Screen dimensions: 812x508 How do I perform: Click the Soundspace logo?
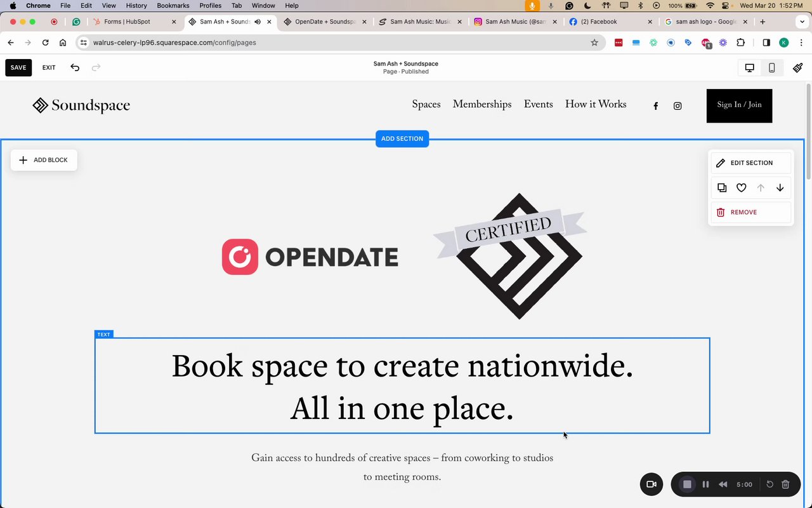pyautogui.click(x=81, y=105)
